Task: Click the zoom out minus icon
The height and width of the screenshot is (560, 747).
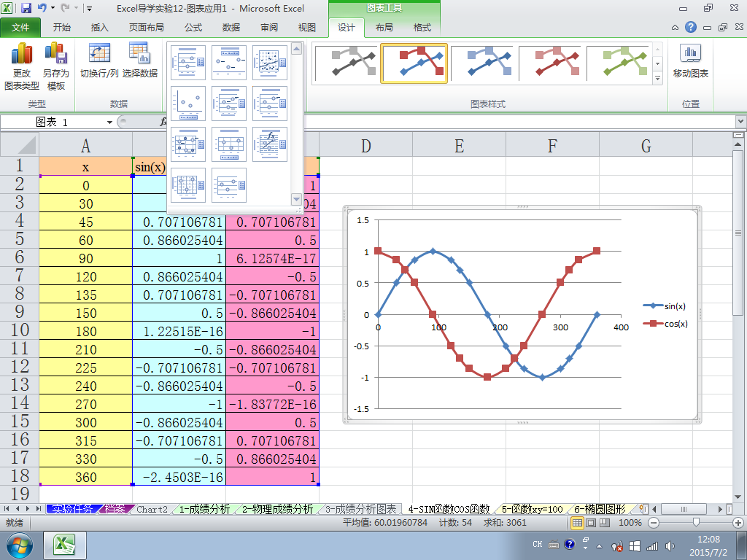Action: [654, 523]
